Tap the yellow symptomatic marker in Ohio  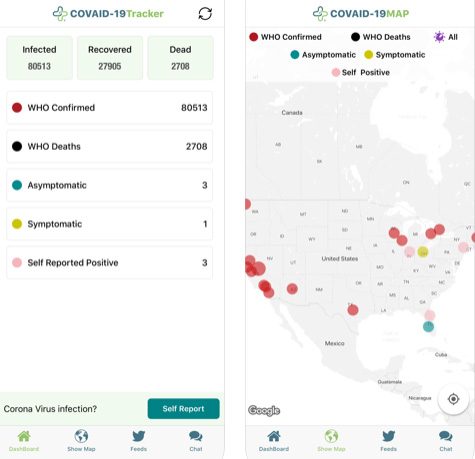tap(423, 252)
